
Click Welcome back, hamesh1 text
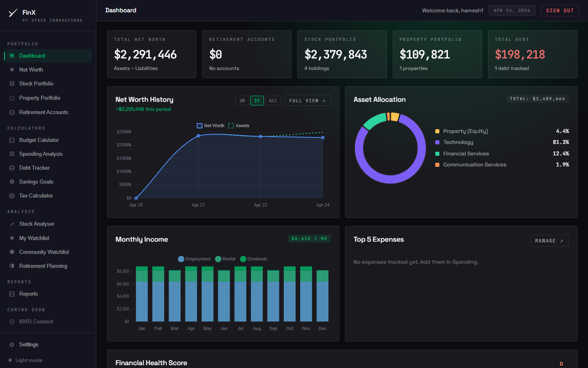click(452, 11)
